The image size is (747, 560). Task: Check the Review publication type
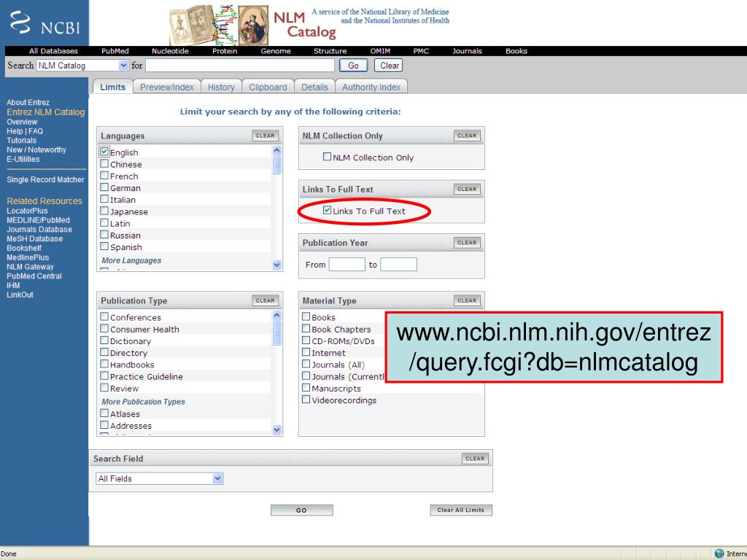[x=104, y=388]
